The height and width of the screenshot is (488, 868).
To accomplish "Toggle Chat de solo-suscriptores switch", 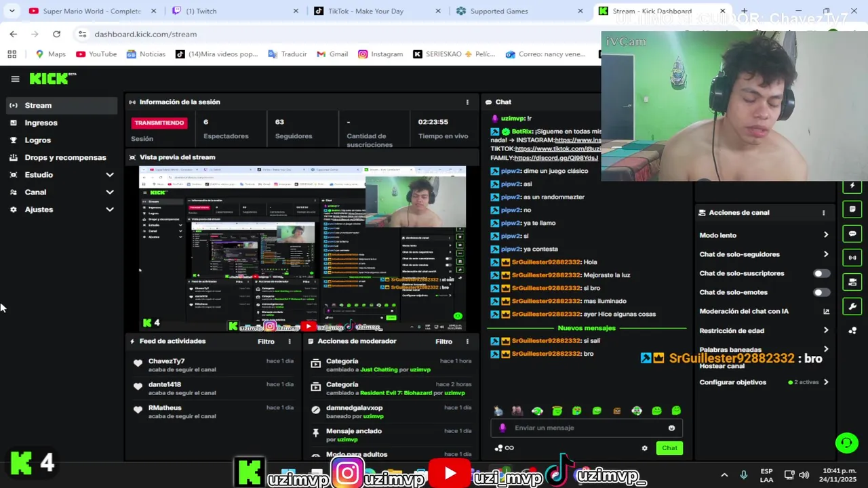I will coord(821,274).
